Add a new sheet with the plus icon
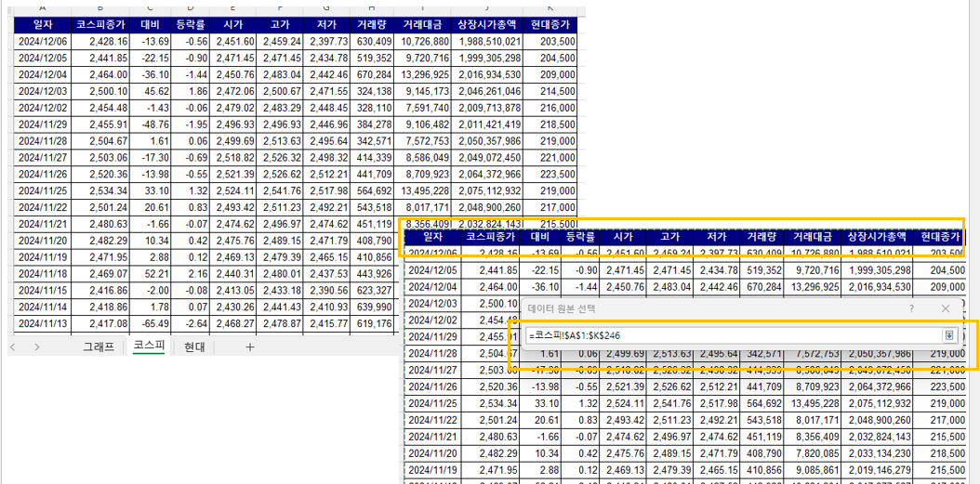980x484 pixels. (249, 347)
